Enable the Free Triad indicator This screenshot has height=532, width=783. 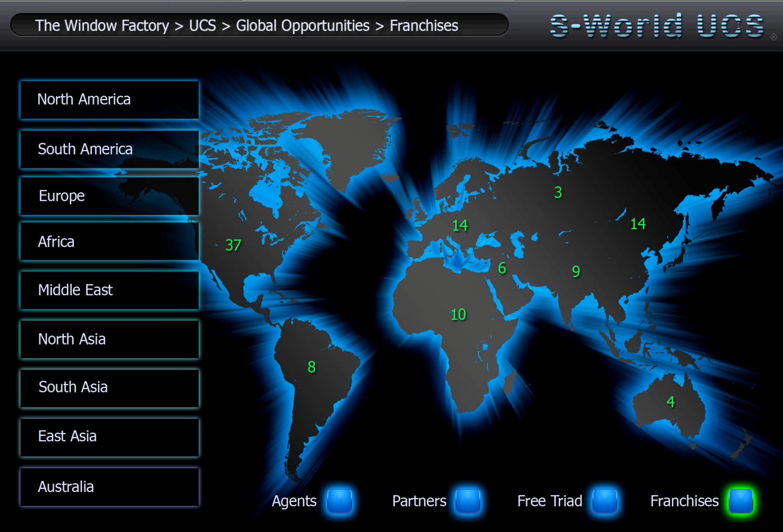point(605,501)
